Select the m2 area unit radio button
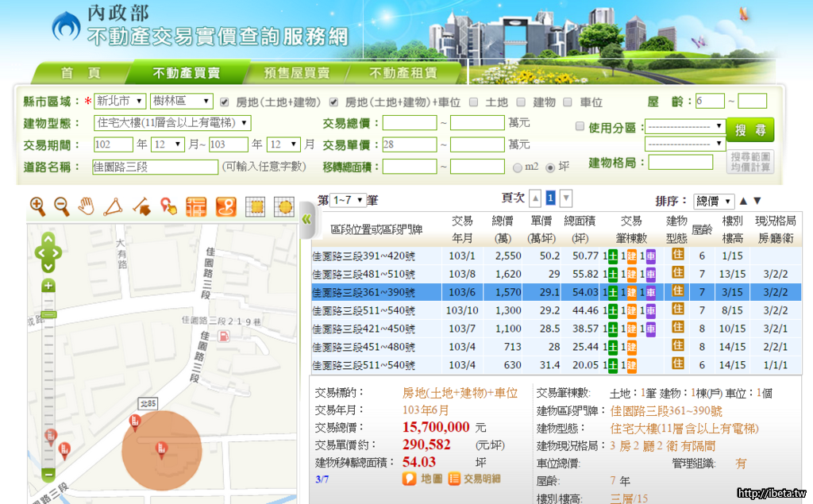This screenshot has width=813, height=504. 518,167
